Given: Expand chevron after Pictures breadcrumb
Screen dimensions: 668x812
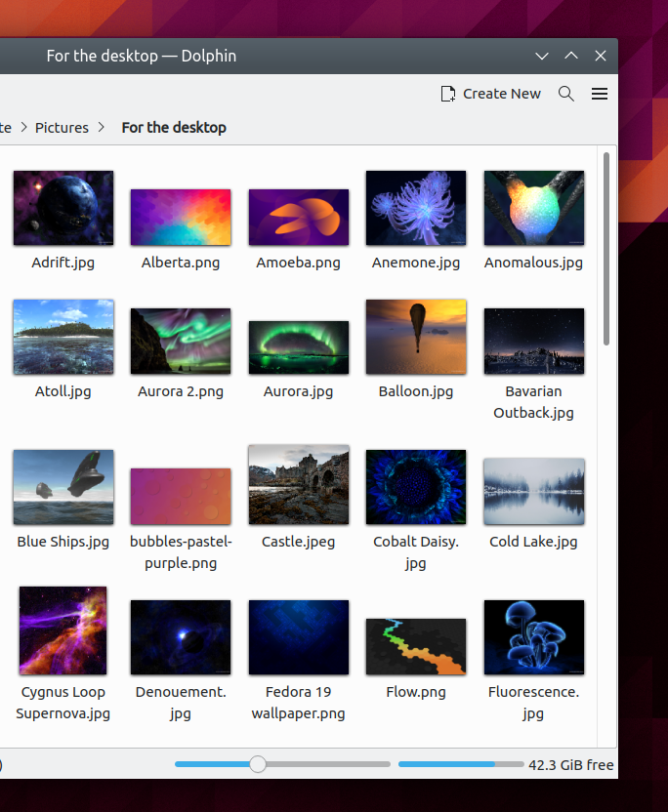Looking at the screenshot, I should tap(101, 128).
